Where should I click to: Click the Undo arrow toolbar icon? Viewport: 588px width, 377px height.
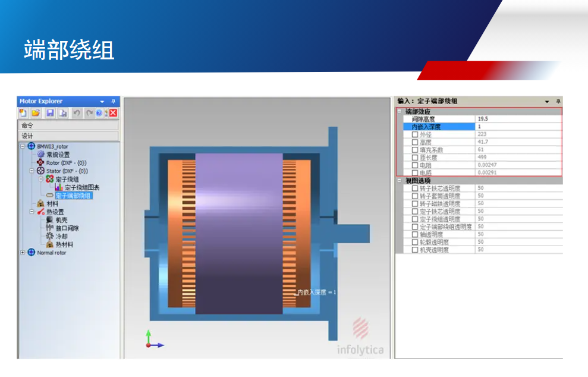pyautogui.click(x=76, y=113)
